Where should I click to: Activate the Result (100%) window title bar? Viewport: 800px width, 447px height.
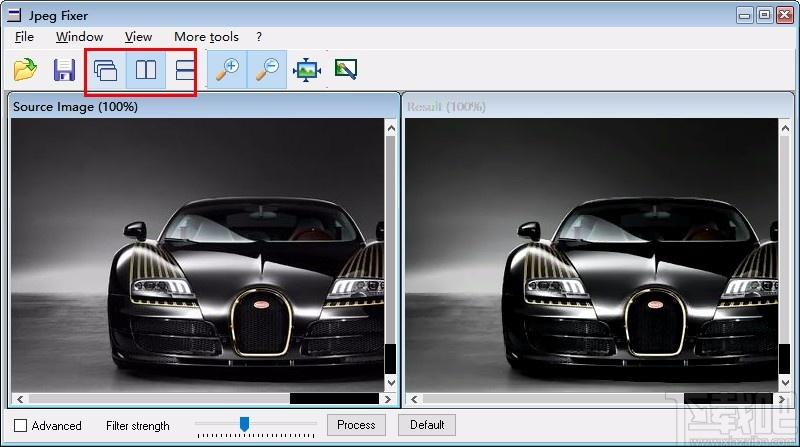598,107
